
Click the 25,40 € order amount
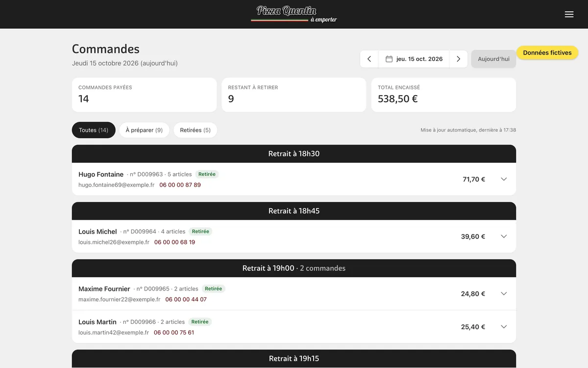(x=473, y=327)
